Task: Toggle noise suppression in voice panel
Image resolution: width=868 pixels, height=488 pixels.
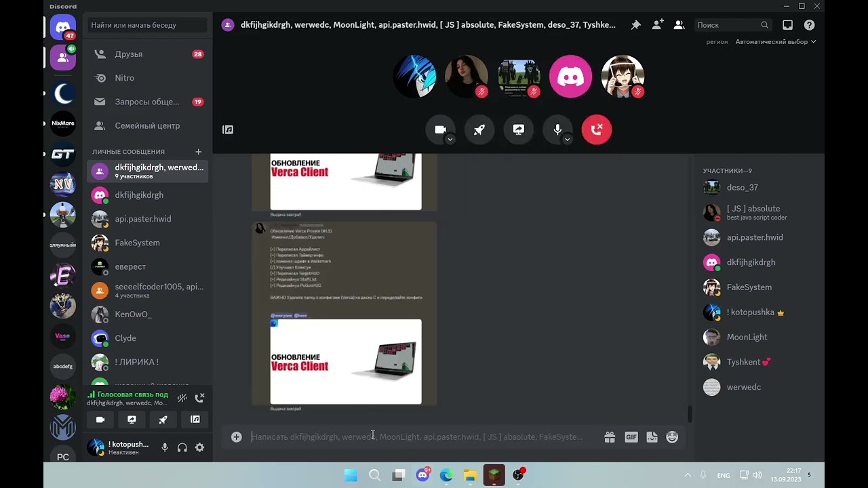Action: click(x=182, y=398)
